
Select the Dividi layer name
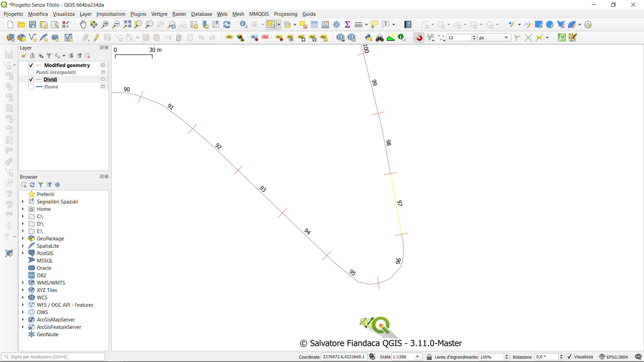[50, 79]
